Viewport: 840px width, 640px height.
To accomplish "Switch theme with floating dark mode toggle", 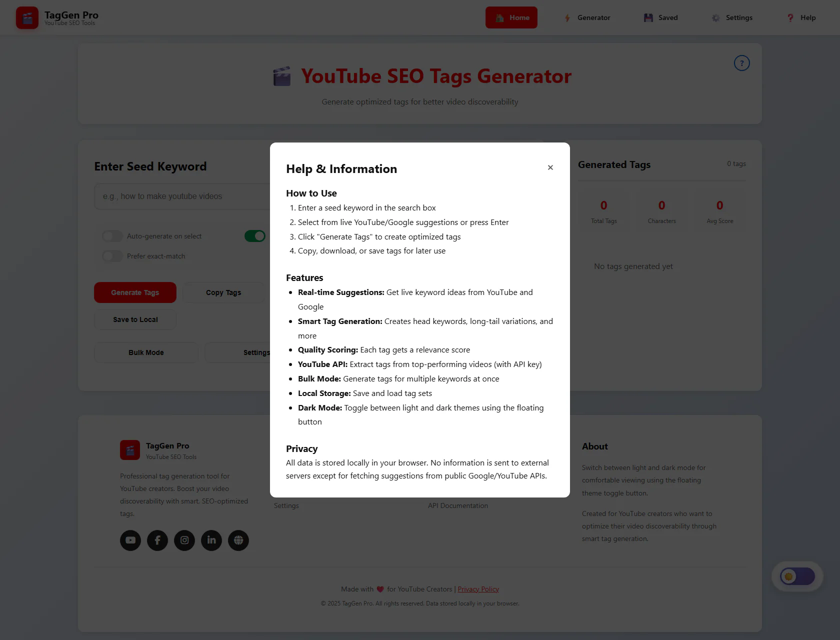I will 797,576.
